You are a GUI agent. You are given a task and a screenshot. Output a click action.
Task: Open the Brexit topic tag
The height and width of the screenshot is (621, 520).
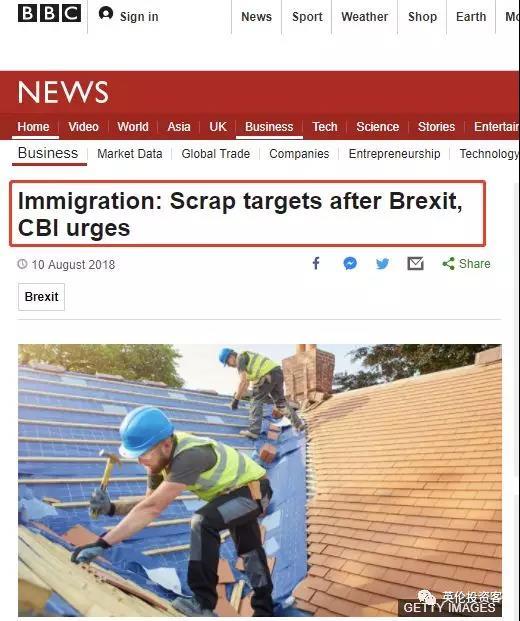pyautogui.click(x=41, y=297)
